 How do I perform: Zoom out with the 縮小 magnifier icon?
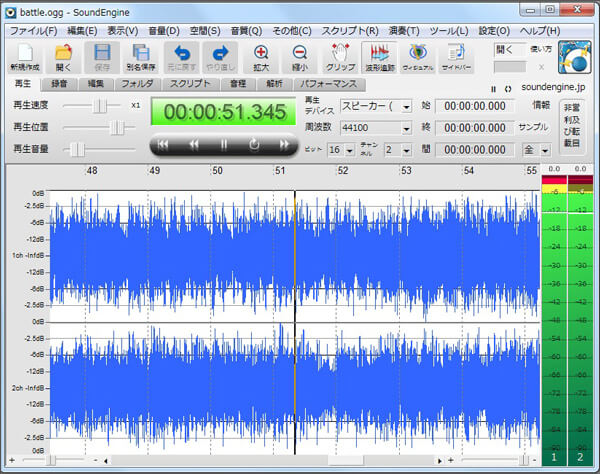(x=300, y=57)
